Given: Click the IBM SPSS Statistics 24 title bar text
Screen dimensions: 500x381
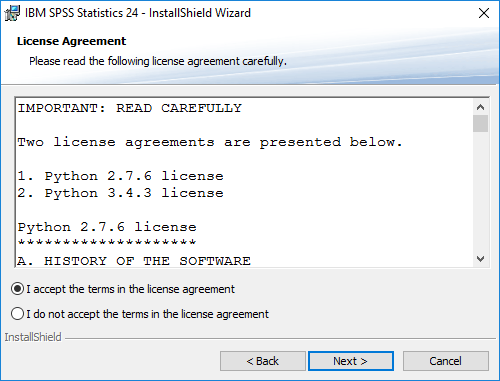Looking at the screenshot, I should (x=138, y=13).
